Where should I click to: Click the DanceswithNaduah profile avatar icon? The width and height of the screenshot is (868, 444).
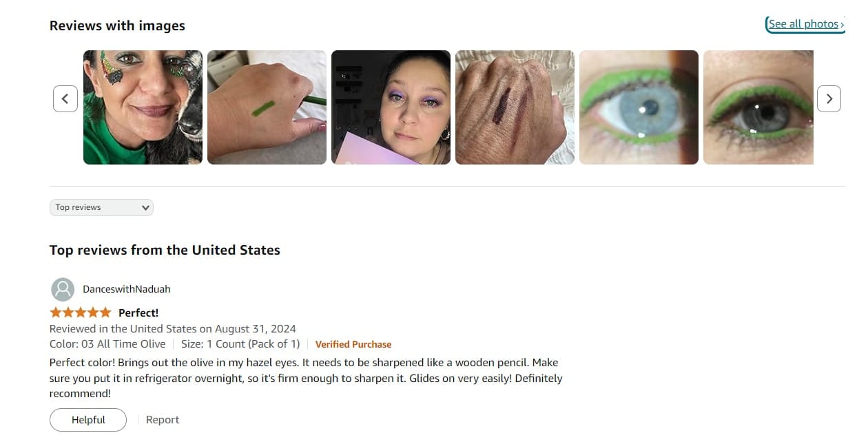(63, 289)
